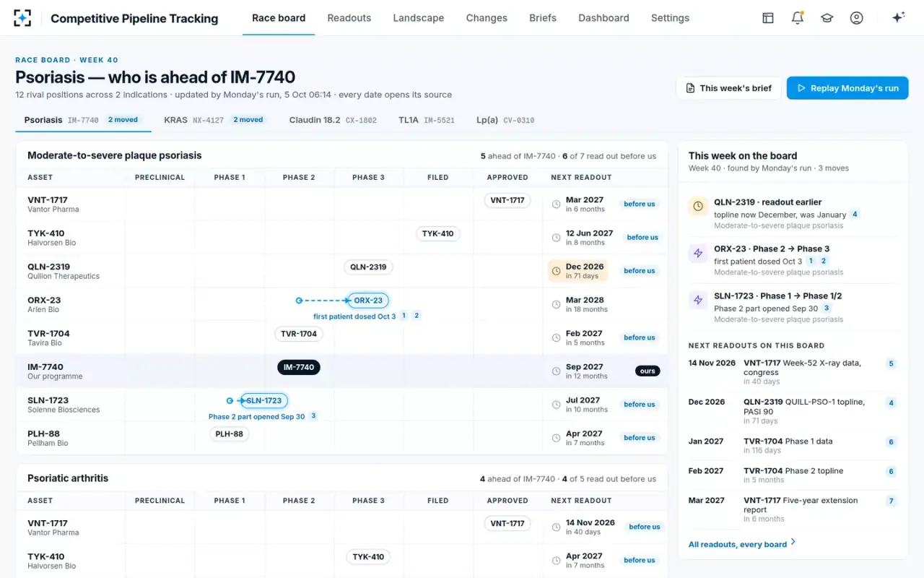924x578 pixels.
Task: Click the Competitive Pipeline Tracking logo icon
Action: point(22,18)
